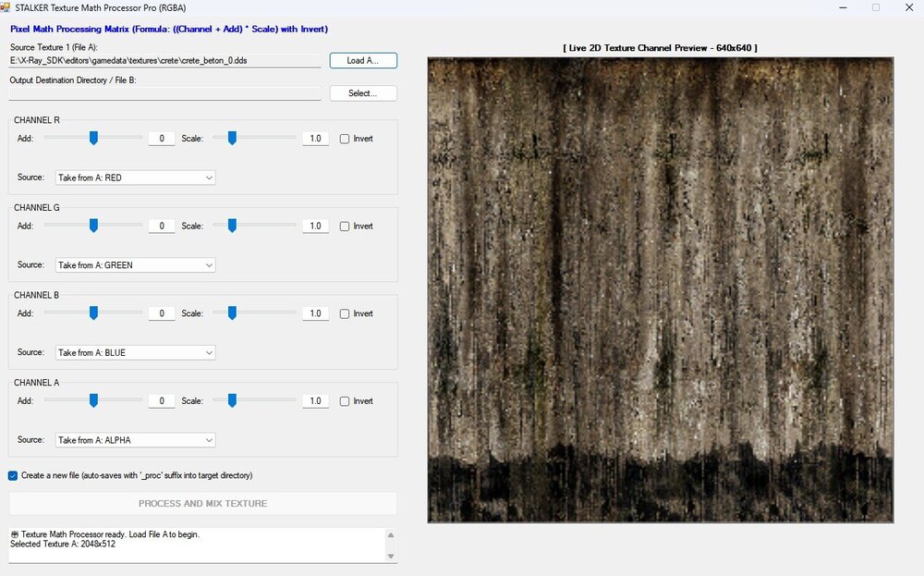Tick the Channel B Invert checkbox
Image resolution: width=924 pixels, height=576 pixels.
coord(345,314)
